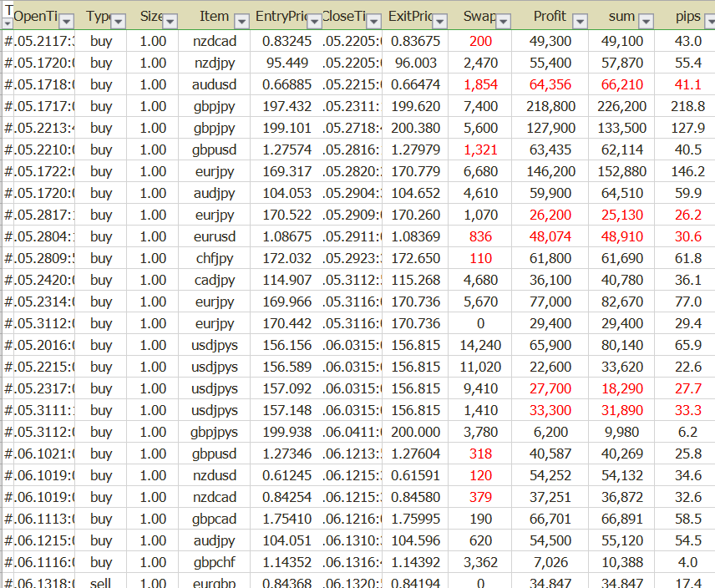Select profit value 127,900
Viewport: 715px width, 588px height.
[550, 128]
